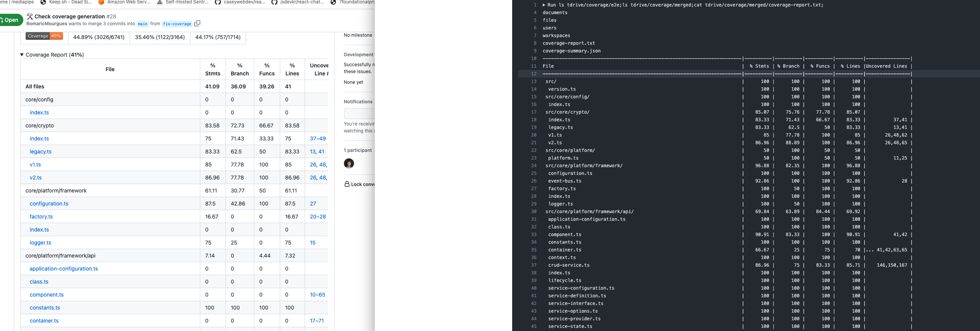This screenshot has width=980, height=331.
Task: Click uncovered line 15 link for logger.ts
Action: [x=313, y=243]
